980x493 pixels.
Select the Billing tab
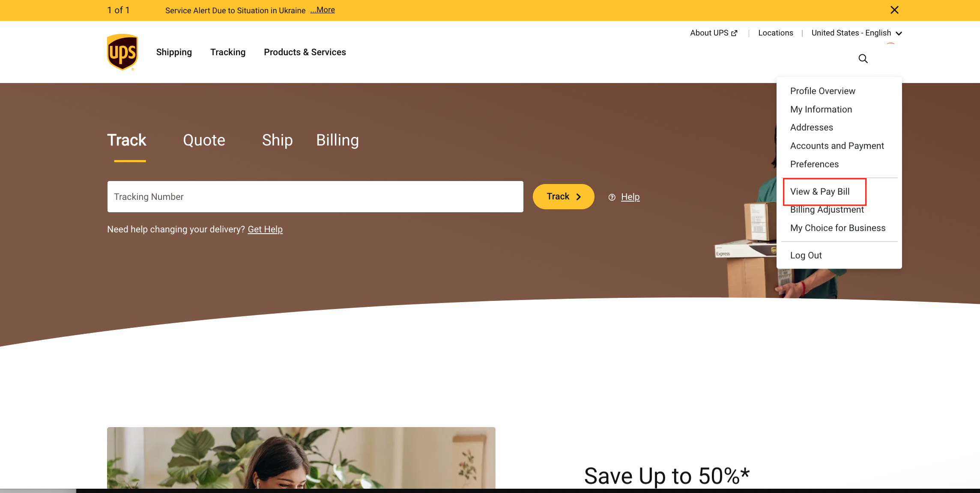(x=337, y=140)
